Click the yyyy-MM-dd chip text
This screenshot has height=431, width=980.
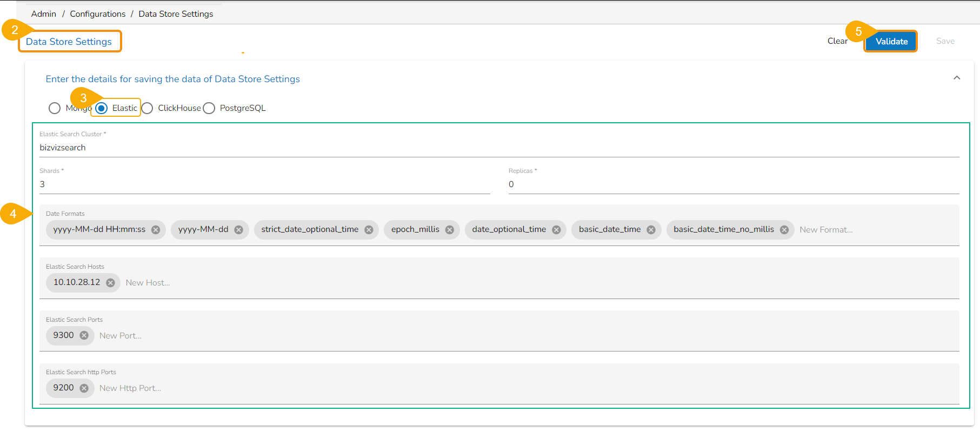[203, 229]
